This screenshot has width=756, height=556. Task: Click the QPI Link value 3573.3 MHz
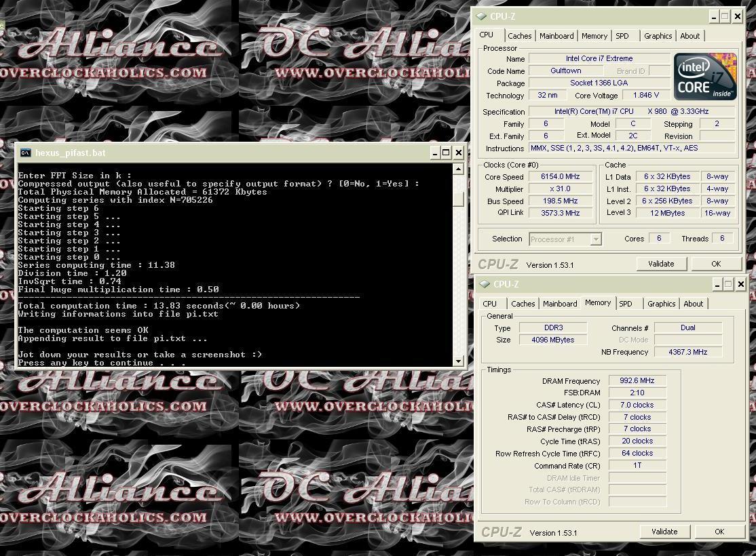[561, 213]
